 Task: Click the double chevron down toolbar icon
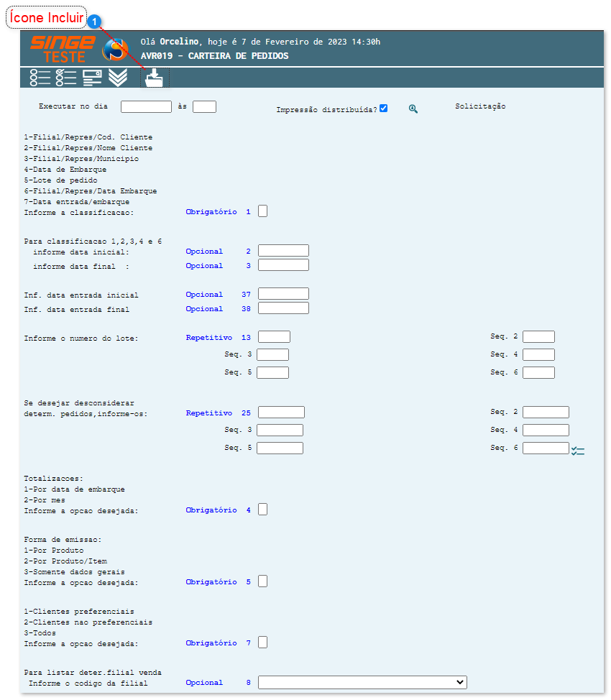(x=118, y=78)
